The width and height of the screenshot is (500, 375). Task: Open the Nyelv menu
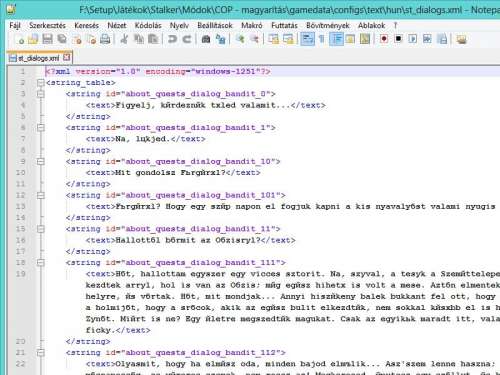pyautogui.click(x=179, y=25)
